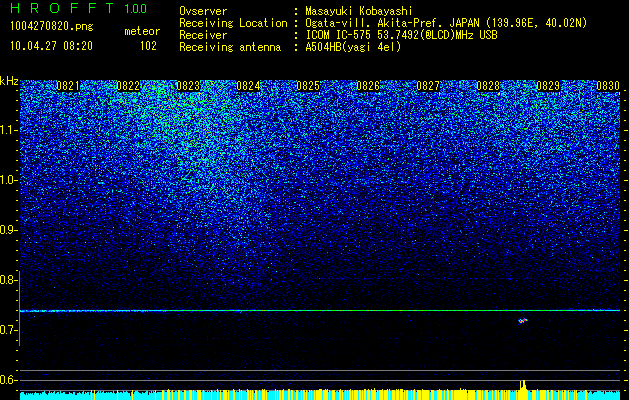Click the 0824 time marker
The width and height of the screenshot is (629, 400).
(248, 86)
